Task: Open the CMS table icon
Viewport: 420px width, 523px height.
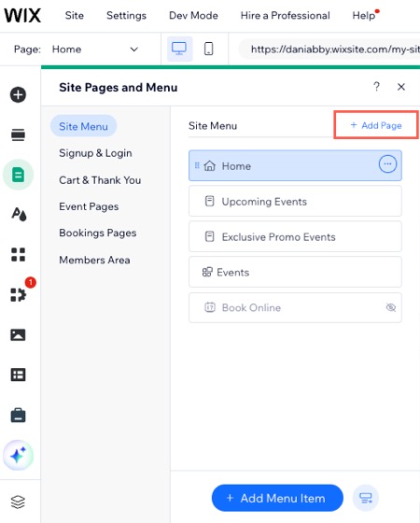Action: 18,375
